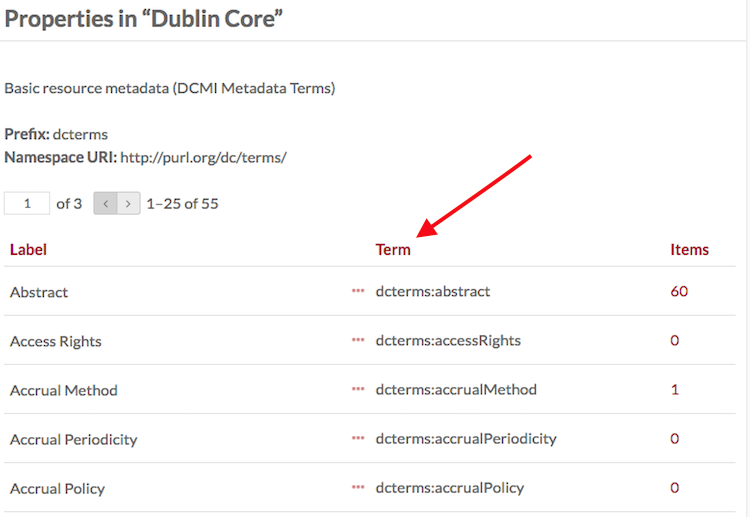Image resolution: width=750 pixels, height=517 pixels.
Task: Sort table by Items column header
Action: pyautogui.click(x=689, y=250)
